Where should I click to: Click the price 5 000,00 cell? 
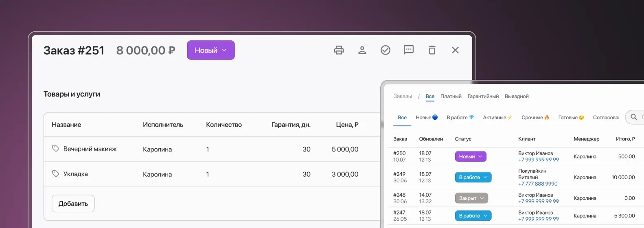coord(345,149)
